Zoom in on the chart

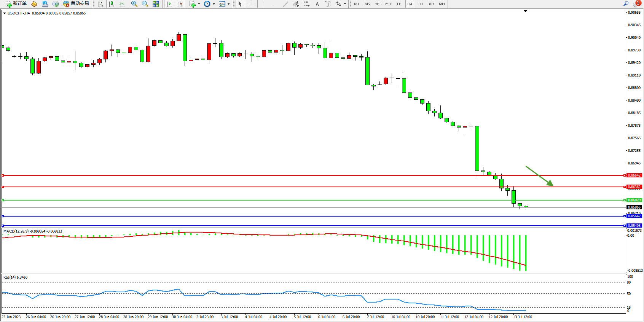pyautogui.click(x=134, y=4)
